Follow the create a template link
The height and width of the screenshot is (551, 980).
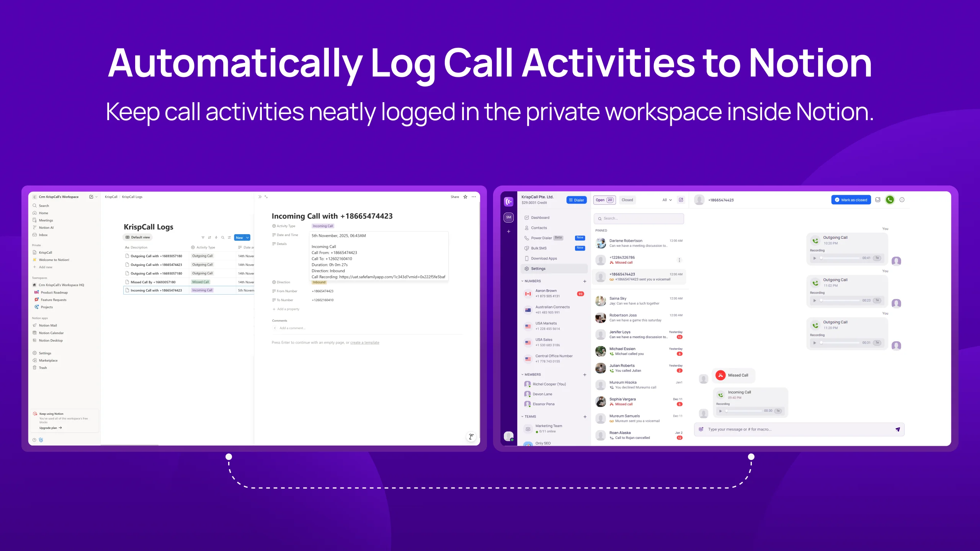[x=365, y=342]
